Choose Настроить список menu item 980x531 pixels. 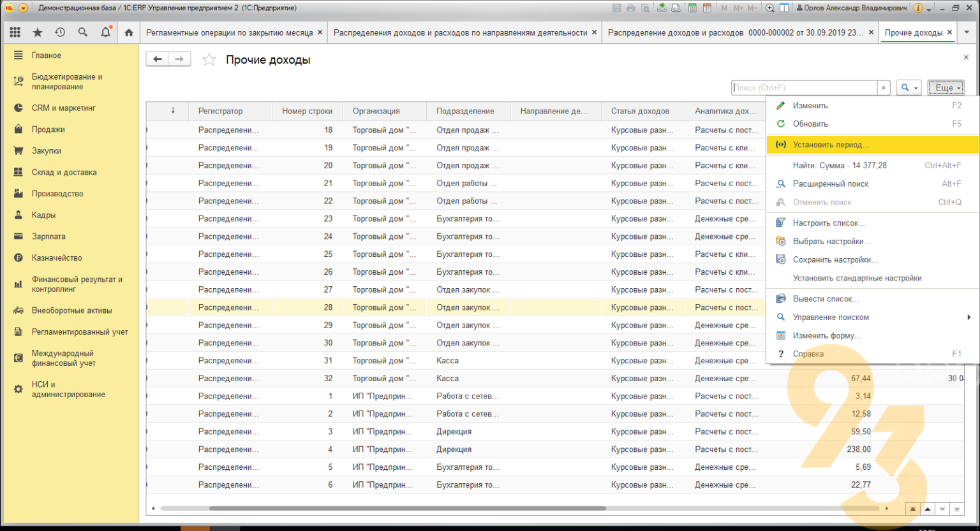pos(872,223)
